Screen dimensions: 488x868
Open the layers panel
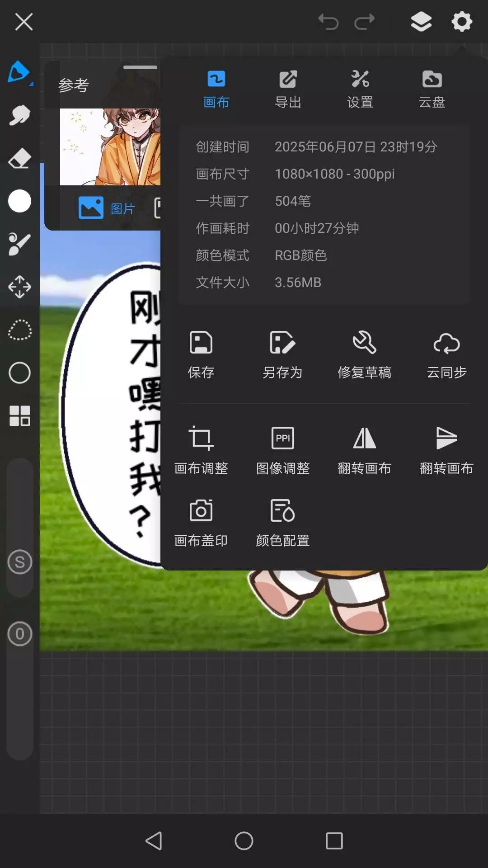(421, 22)
